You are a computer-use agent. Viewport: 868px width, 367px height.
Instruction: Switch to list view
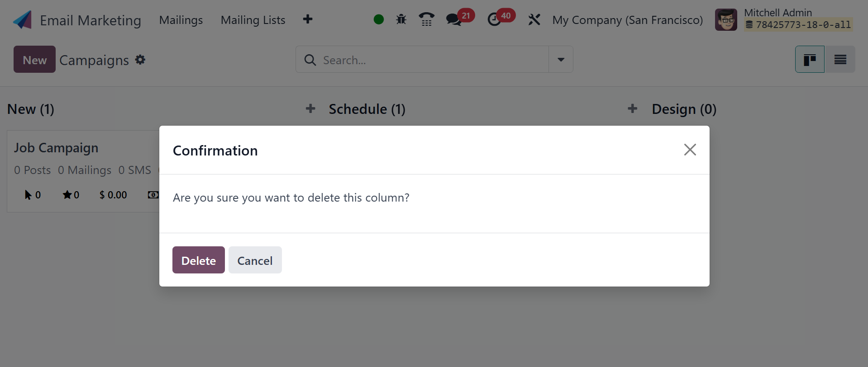(840, 59)
